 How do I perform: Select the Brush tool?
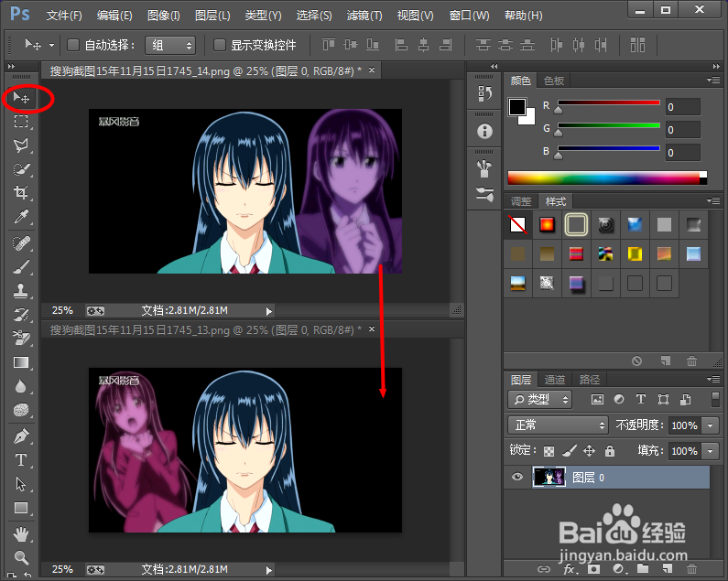click(21, 267)
